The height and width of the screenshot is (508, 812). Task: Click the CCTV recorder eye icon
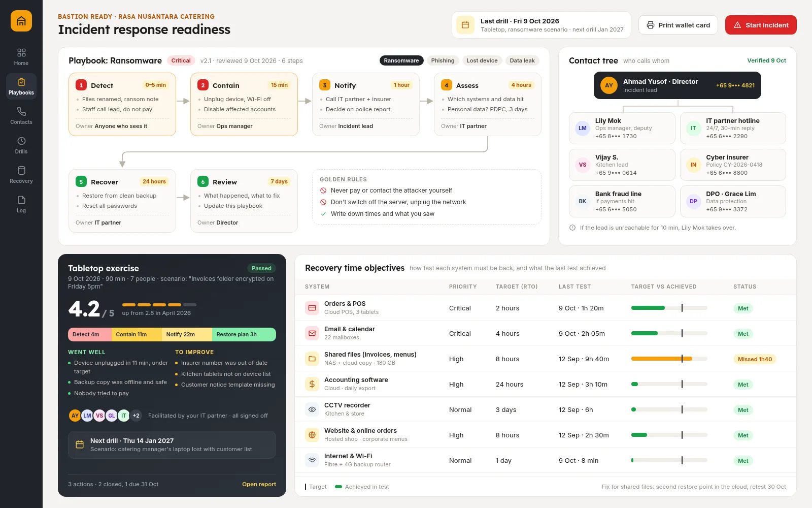(x=312, y=409)
